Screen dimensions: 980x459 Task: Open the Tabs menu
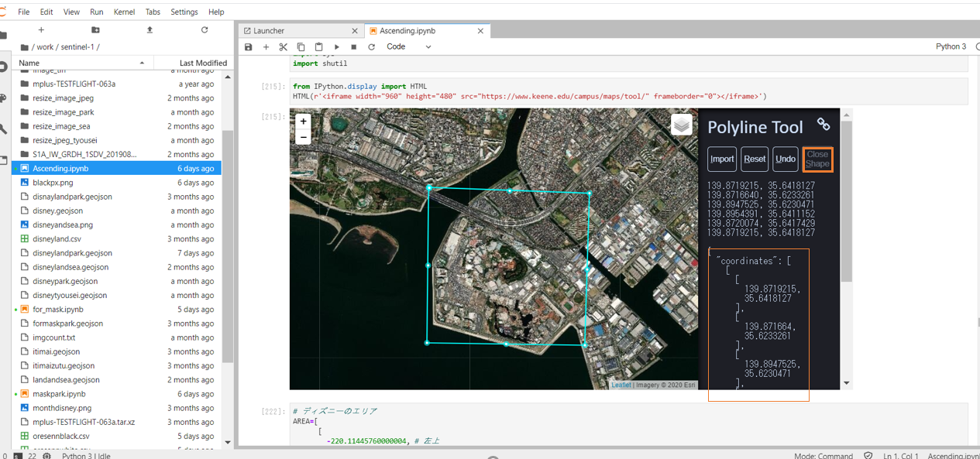(x=153, y=12)
